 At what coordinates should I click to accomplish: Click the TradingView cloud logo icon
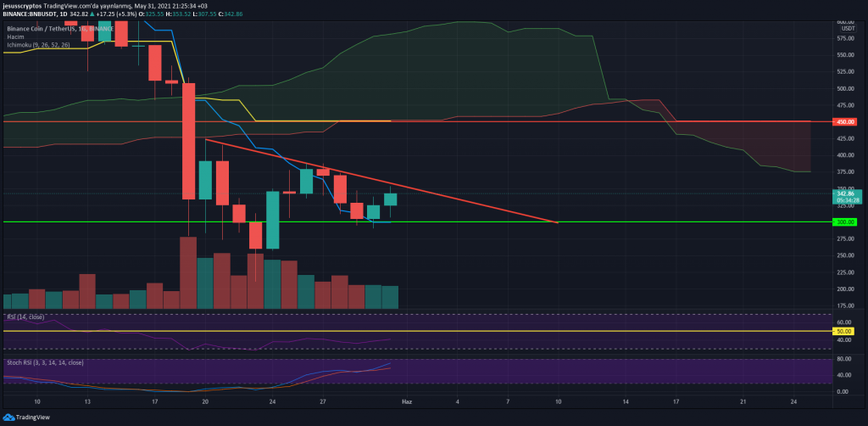(x=9, y=417)
